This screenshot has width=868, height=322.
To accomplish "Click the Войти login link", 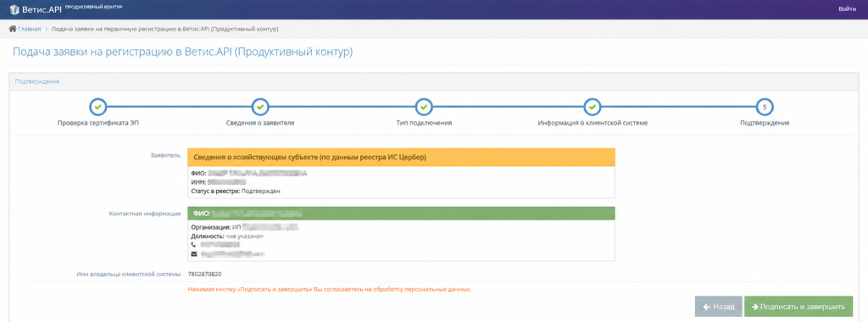I will (847, 8).
